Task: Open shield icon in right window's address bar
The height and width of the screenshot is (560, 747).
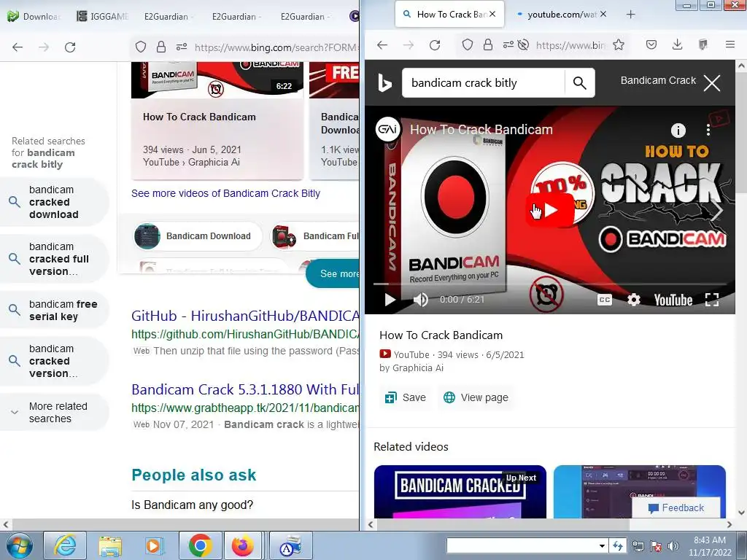Action: pyautogui.click(x=468, y=44)
